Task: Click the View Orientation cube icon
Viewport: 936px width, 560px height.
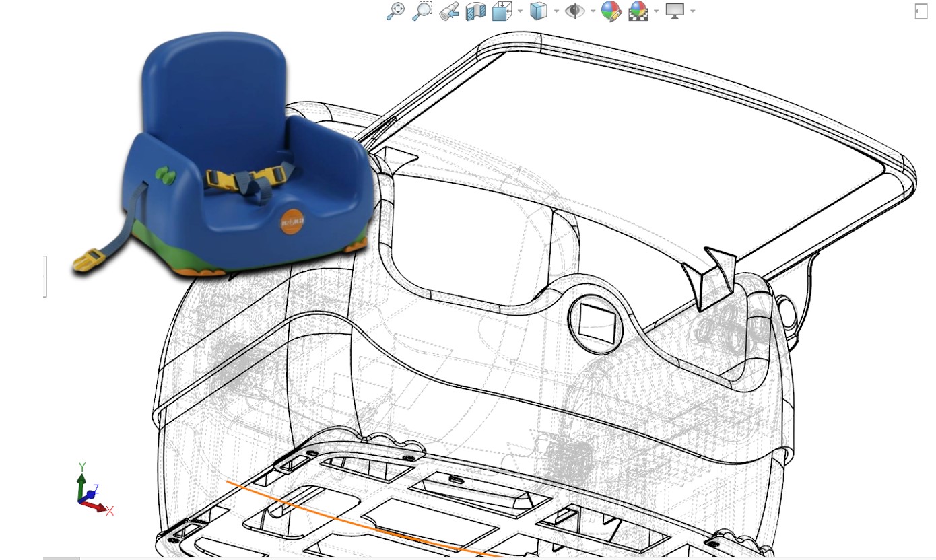Action: [x=502, y=11]
